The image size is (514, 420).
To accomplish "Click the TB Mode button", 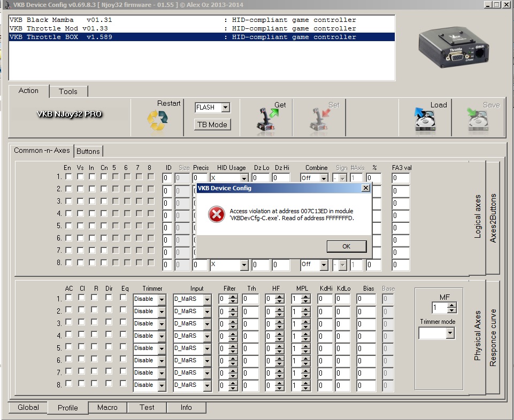I will coord(212,125).
